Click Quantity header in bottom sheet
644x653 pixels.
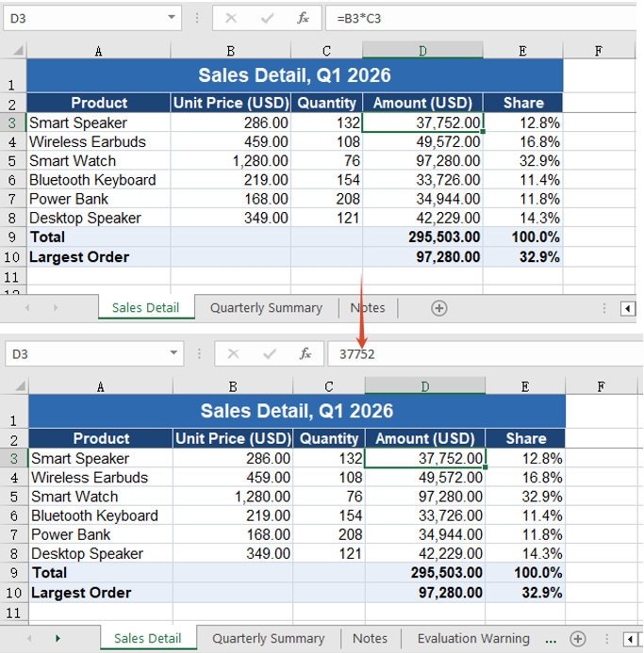coord(329,438)
